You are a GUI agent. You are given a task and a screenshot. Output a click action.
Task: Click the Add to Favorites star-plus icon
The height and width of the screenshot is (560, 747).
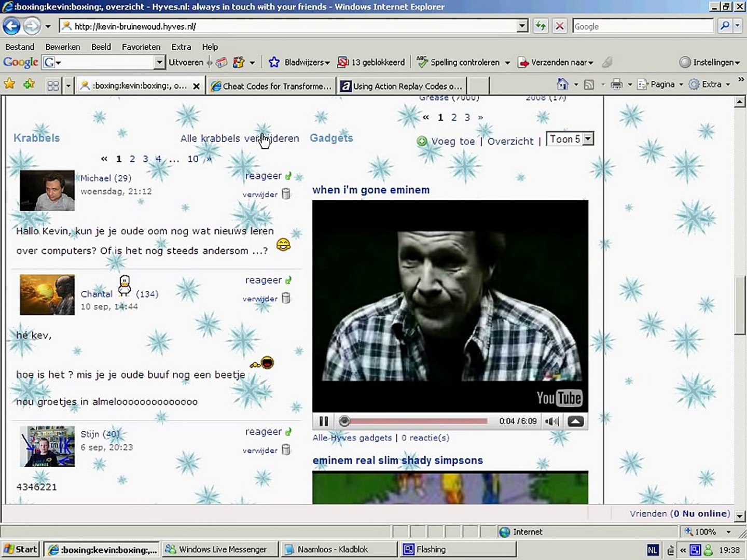click(x=29, y=83)
